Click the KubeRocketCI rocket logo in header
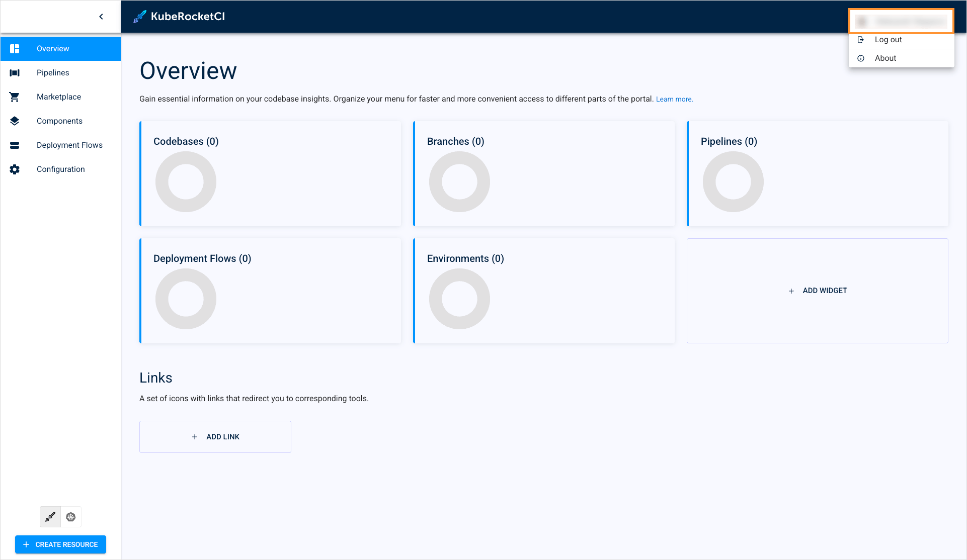The width and height of the screenshot is (967, 560). coord(139,17)
